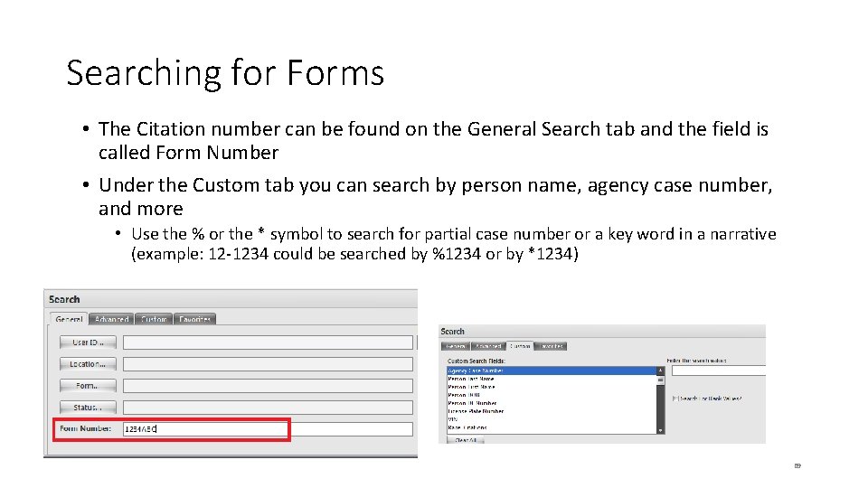Click the scroll-down arrow of the custom fields list
The image size is (868, 488).
[x=660, y=430]
